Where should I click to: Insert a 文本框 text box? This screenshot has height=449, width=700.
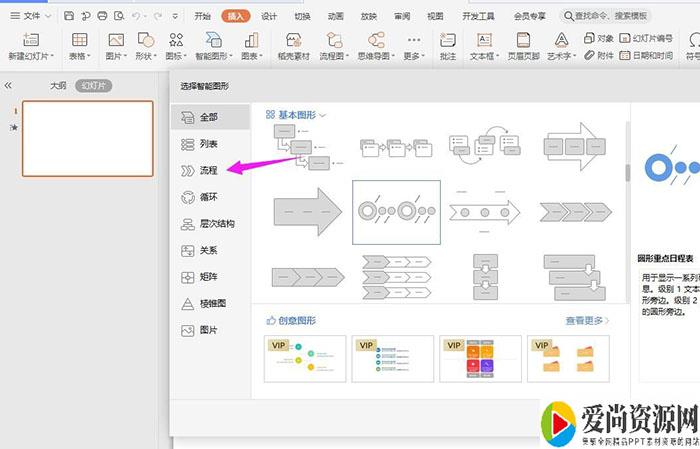(484, 43)
